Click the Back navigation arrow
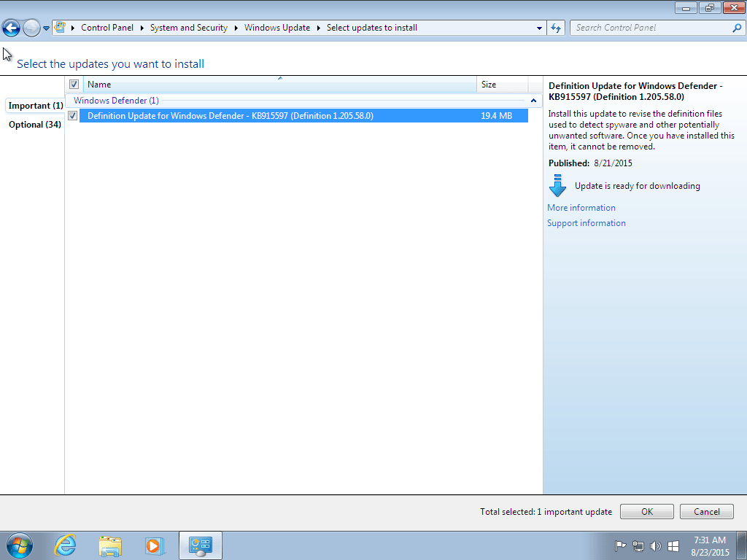Image resolution: width=747 pixels, height=560 pixels. click(11, 27)
